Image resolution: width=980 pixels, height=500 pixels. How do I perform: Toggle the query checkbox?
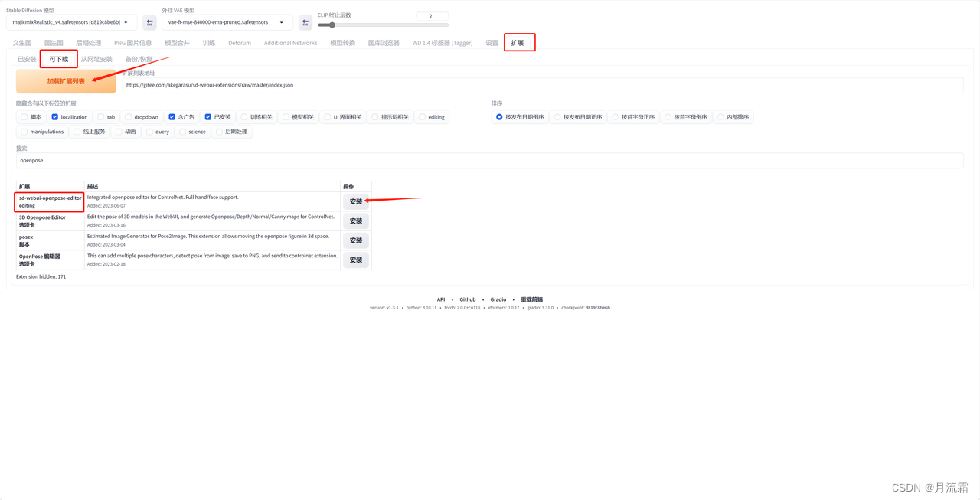click(x=149, y=132)
